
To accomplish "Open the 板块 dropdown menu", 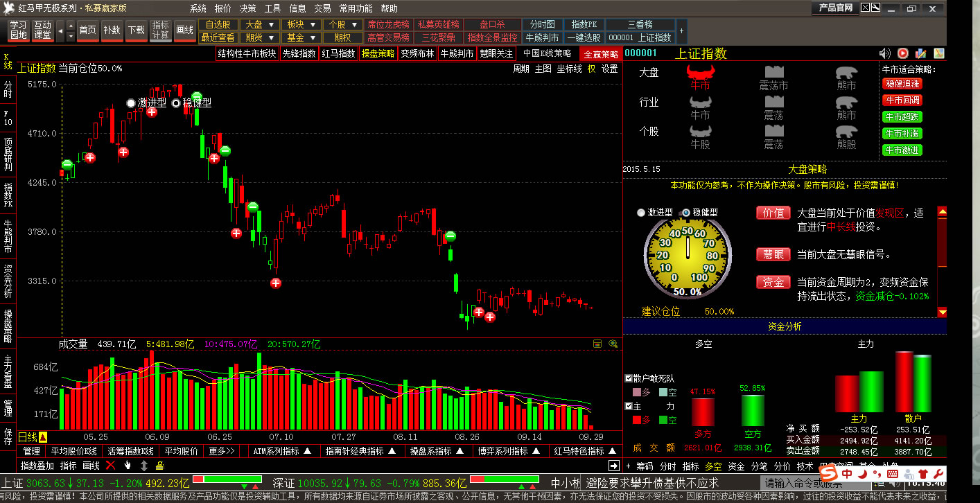I will [x=301, y=25].
